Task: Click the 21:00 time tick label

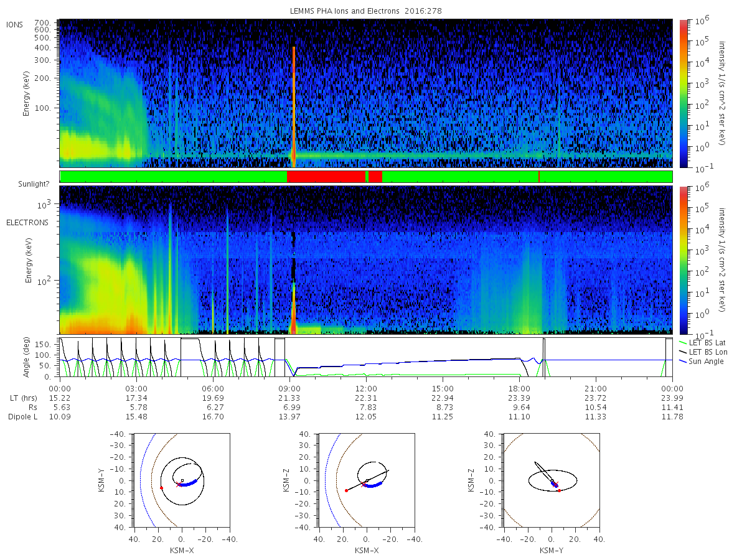Action: tap(596, 389)
